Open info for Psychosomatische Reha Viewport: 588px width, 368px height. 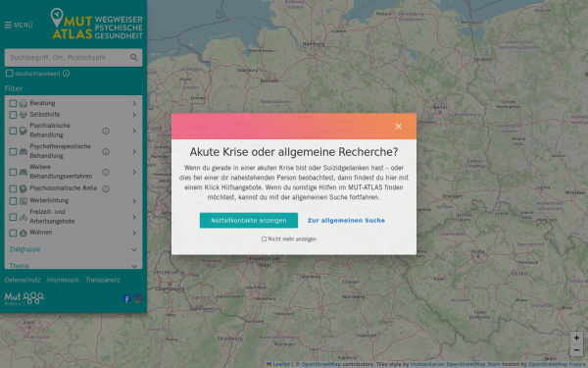(106, 188)
